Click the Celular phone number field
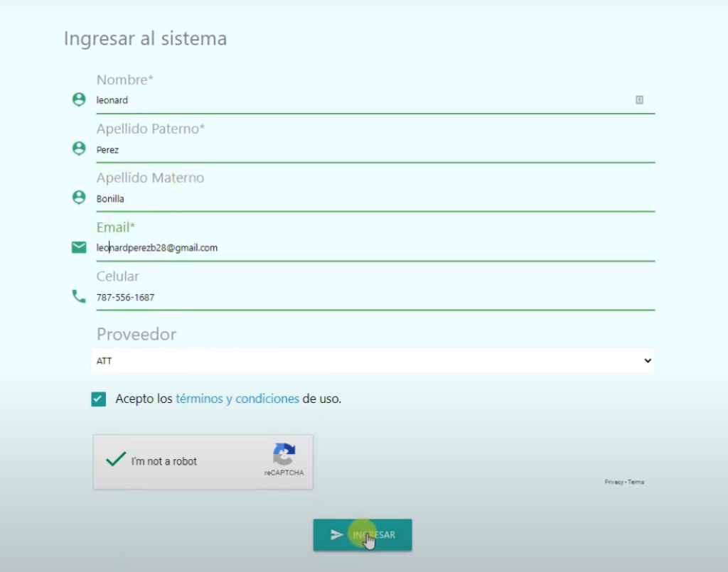Image resolution: width=728 pixels, height=572 pixels. (x=355, y=298)
